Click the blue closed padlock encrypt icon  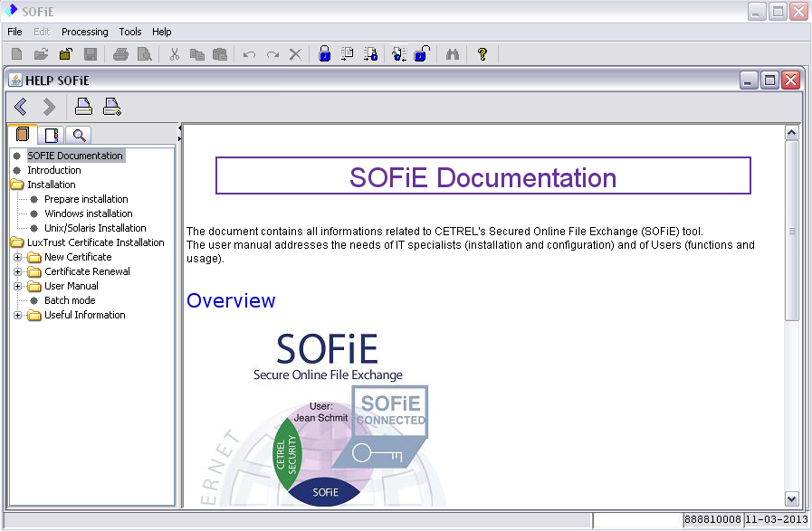(x=325, y=54)
